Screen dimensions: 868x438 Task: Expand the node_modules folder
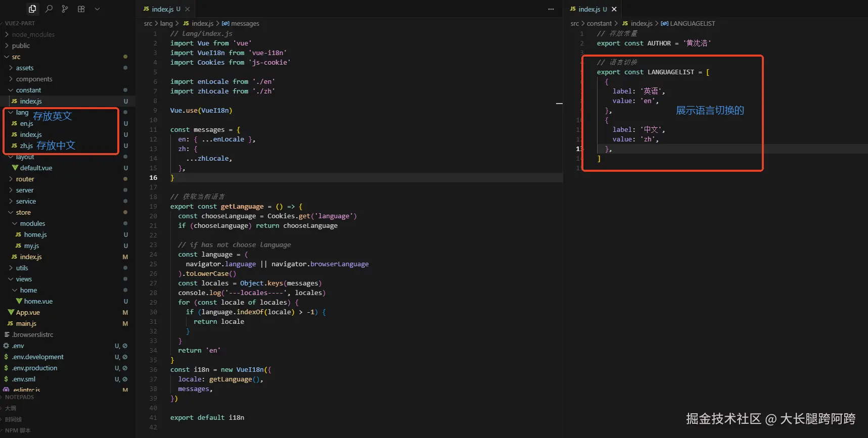pyautogui.click(x=68, y=34)
